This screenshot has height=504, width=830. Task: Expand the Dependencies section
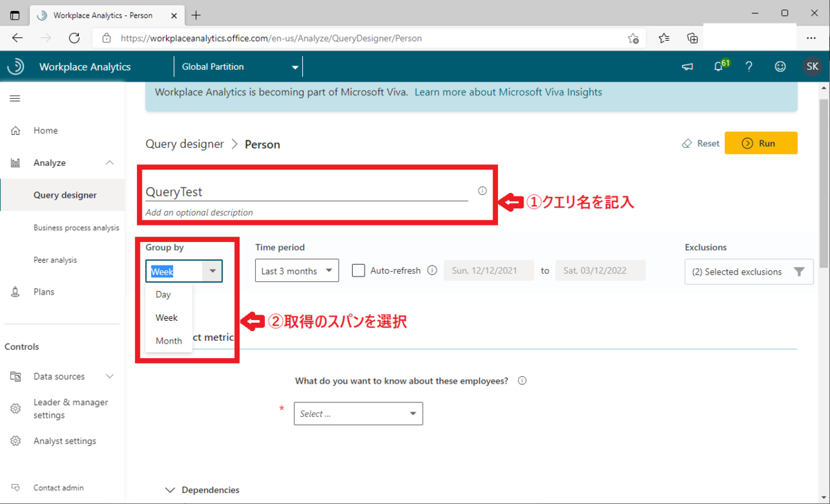coord(203,489)
